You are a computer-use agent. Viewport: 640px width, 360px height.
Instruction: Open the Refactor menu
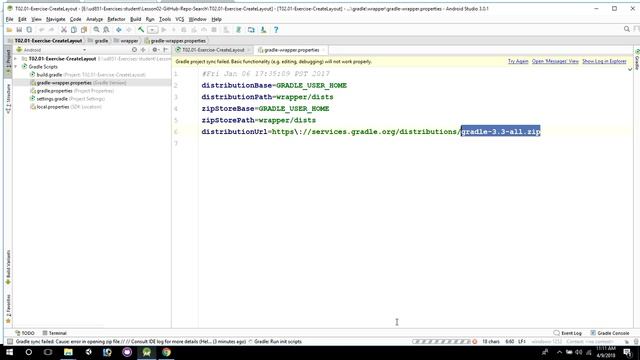click(x=116, y=19)
